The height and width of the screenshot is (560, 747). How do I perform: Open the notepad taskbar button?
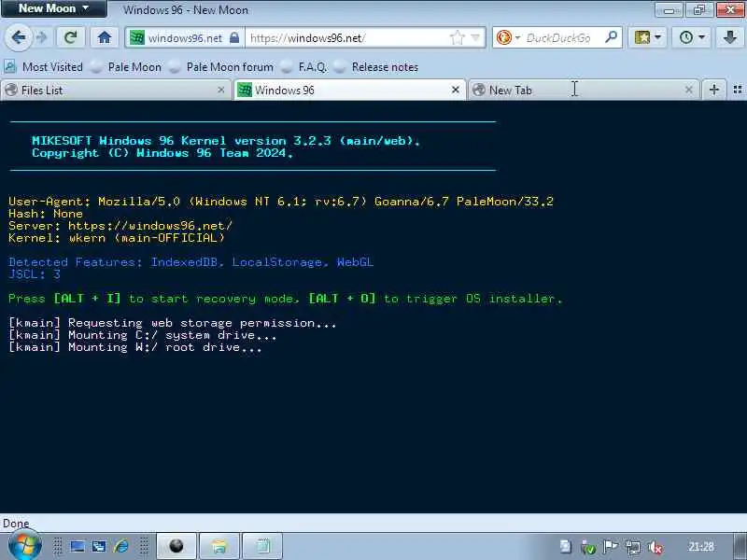(262, 546)
